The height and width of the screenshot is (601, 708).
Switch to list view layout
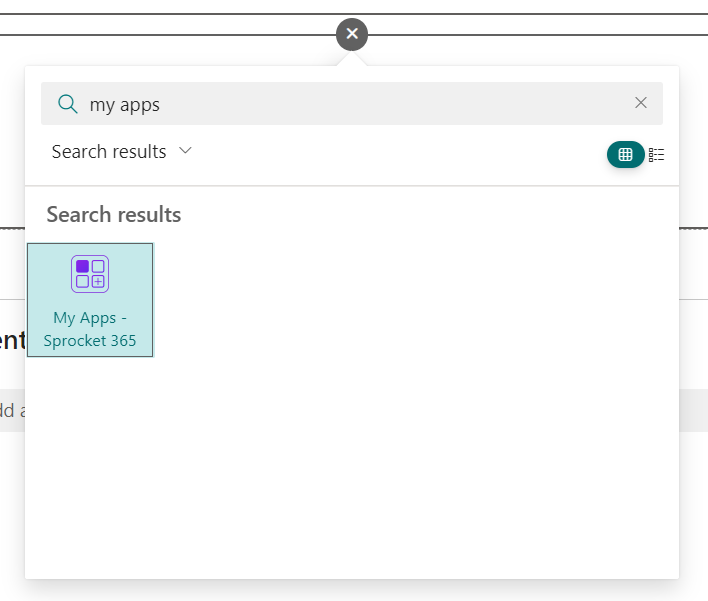(x=657, y=154)
